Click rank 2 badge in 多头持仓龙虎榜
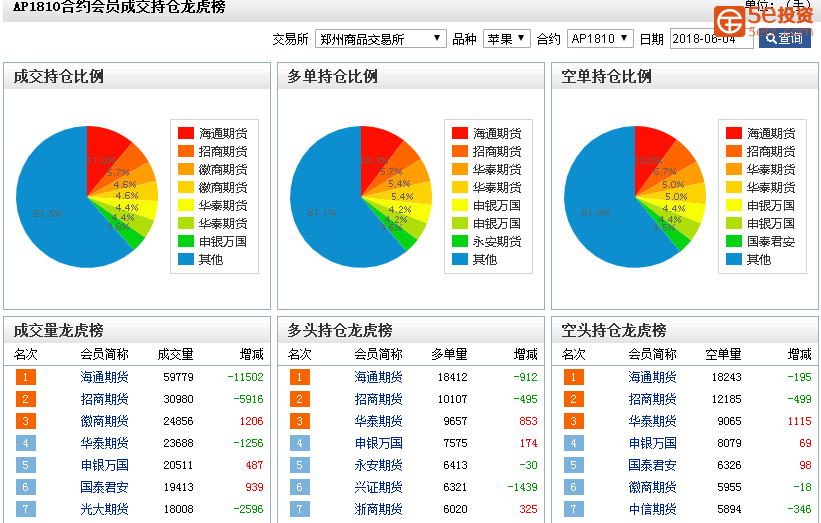 pos(299,399)
